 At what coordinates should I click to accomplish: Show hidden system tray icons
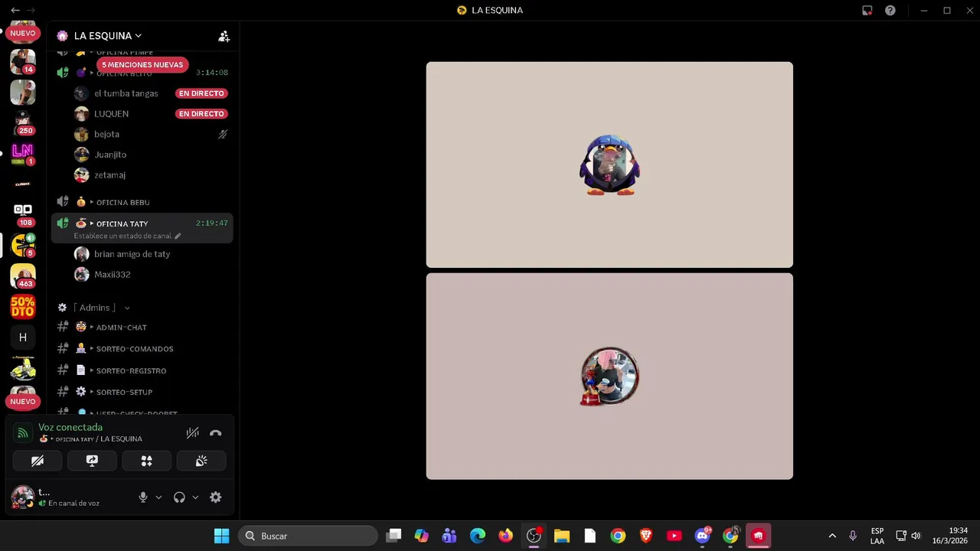tap(832, 536)
